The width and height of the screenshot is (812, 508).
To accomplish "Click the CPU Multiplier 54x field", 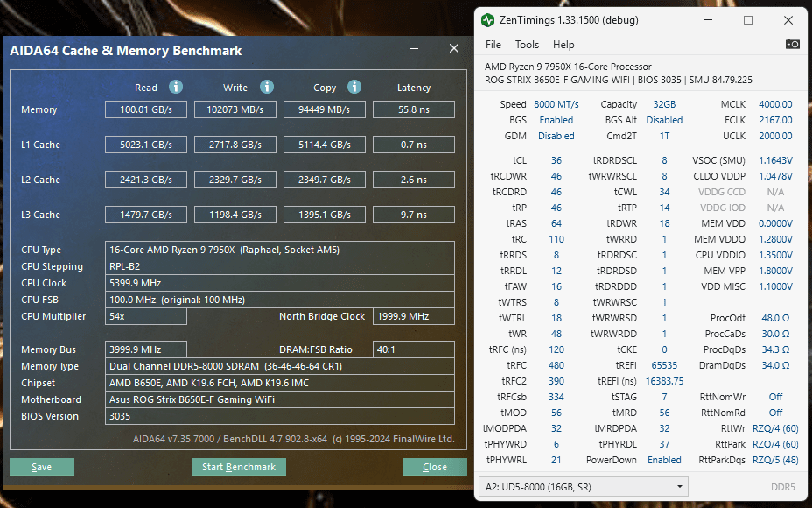I will (146, 316).
